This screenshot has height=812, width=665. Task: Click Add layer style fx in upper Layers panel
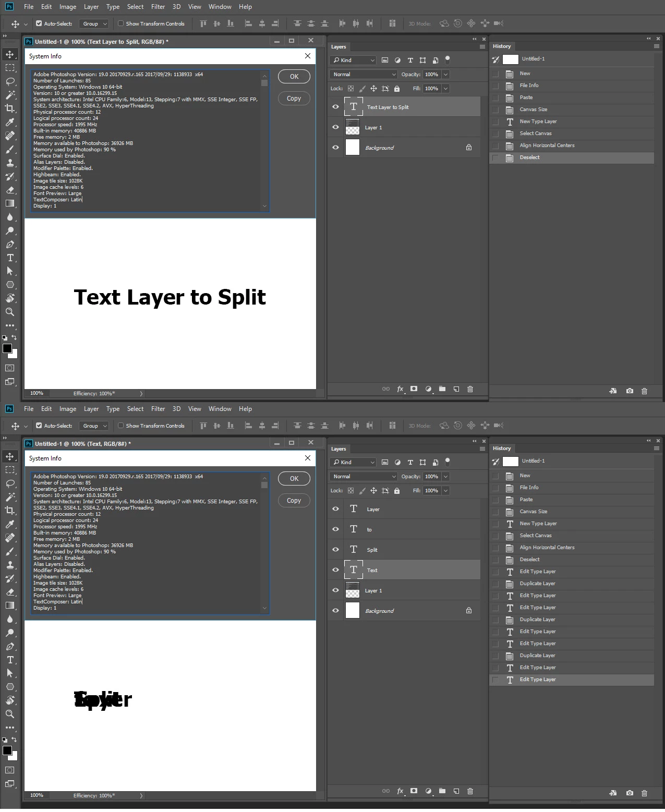[x=401, y=389]
